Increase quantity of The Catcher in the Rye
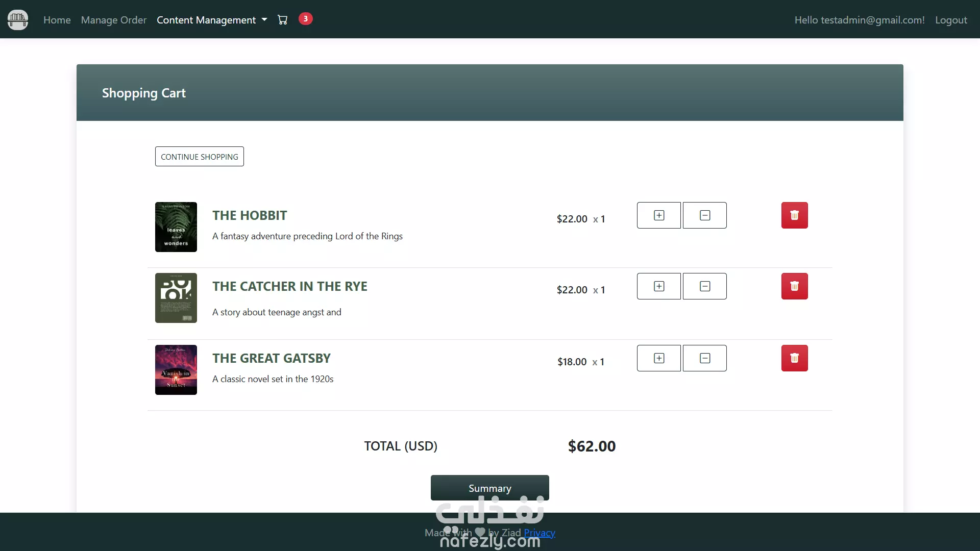The image size is (980, 551). tap(658, 286)
